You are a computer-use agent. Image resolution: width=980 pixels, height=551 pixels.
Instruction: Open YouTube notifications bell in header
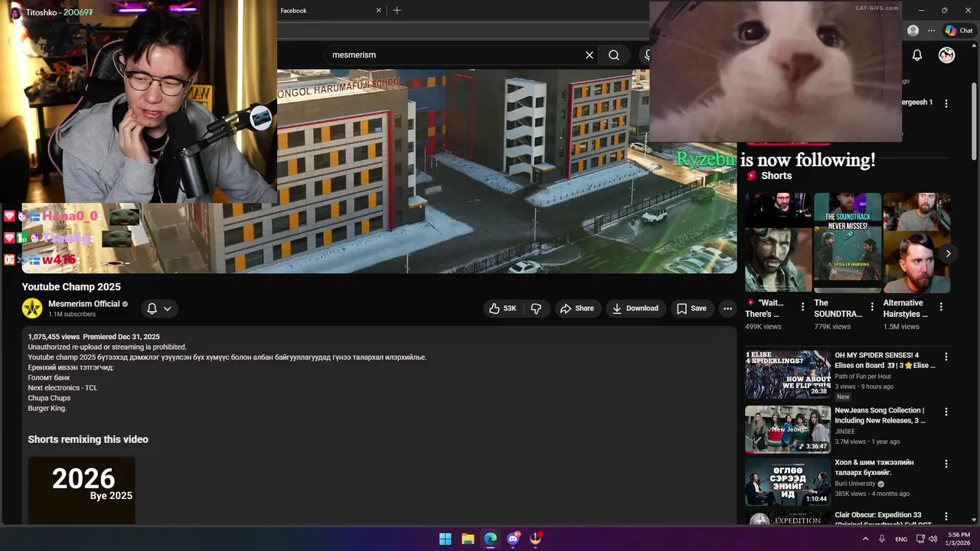pyautogui.click(x=916, y=55)
